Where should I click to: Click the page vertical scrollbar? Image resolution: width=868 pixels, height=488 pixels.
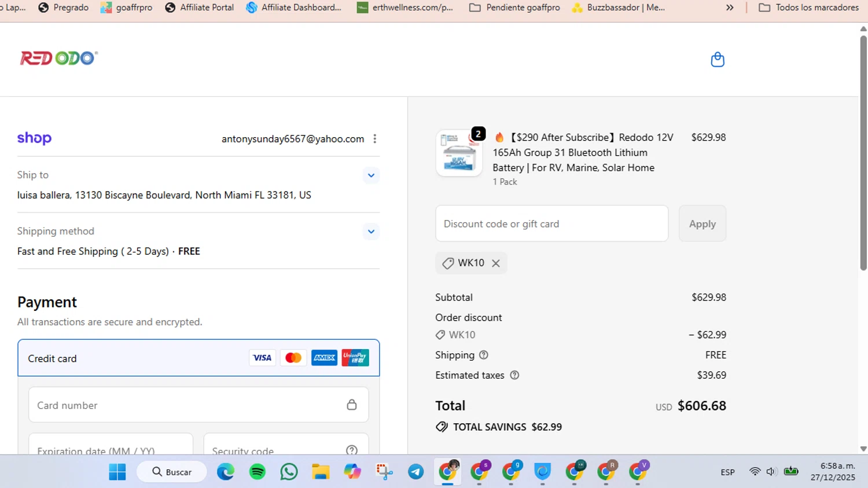pos(863,153)
